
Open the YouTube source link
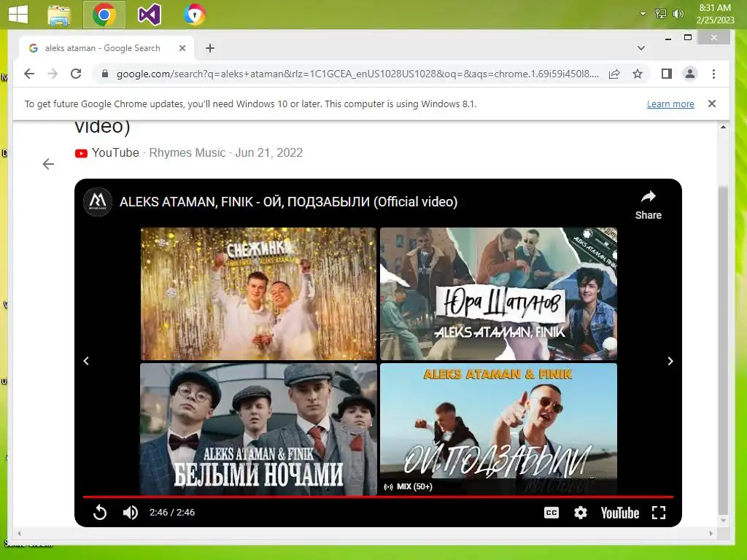click(x=107, y=153)
